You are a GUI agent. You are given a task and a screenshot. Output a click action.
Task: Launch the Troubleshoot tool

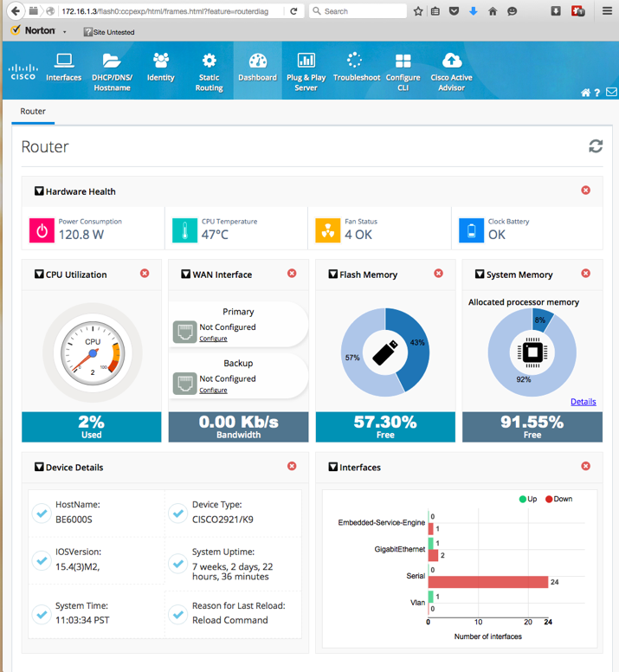(x=357, y=68)
